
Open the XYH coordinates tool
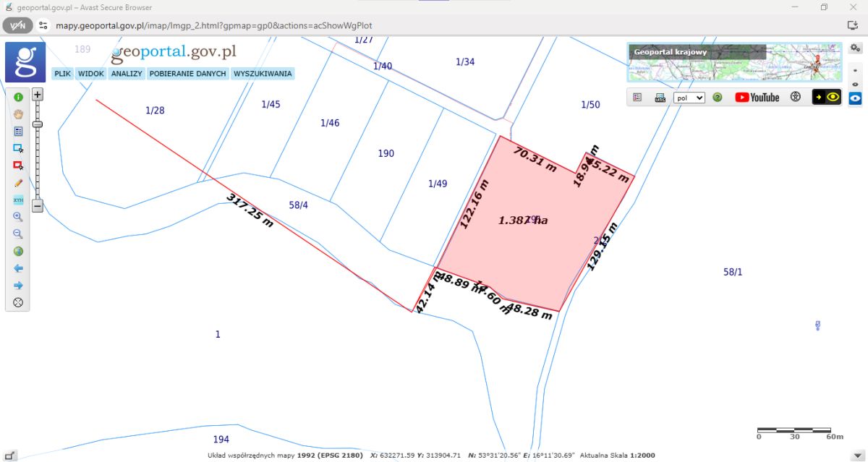tap(18, 200)
